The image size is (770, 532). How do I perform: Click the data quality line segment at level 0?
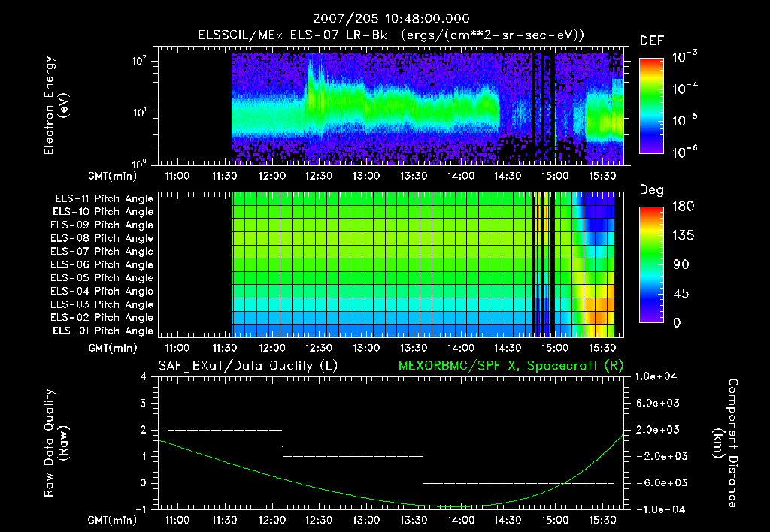point(519,483)
